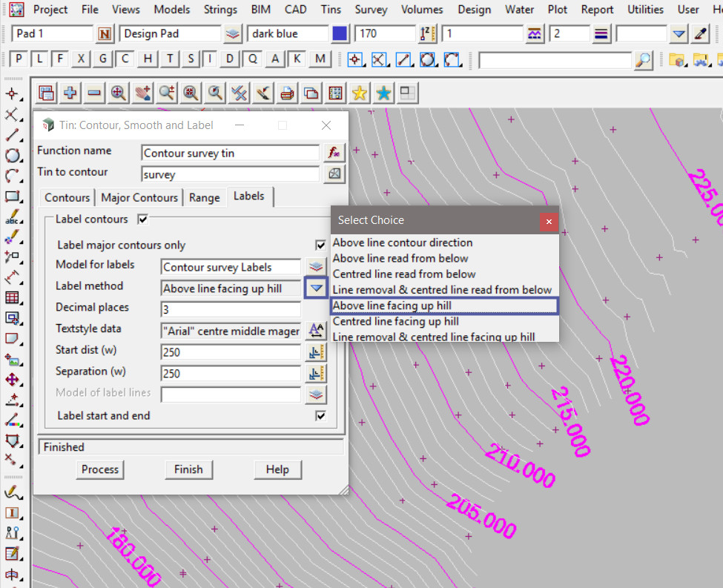Click the search magnifier icon beside empty search field
Screen dimensions: 723x588
[x=644, y=60]
